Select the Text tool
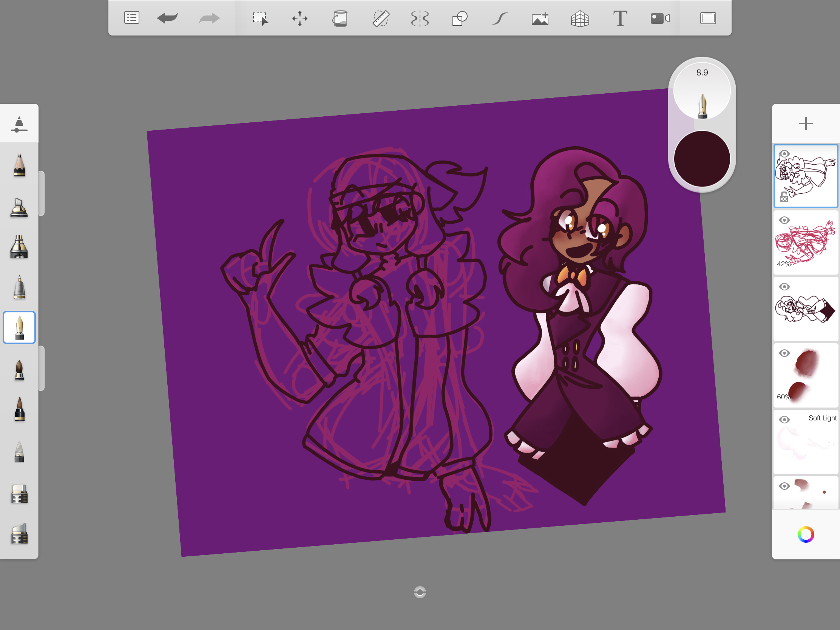Viewport: 840px width, 630px height. coord(620,18)
